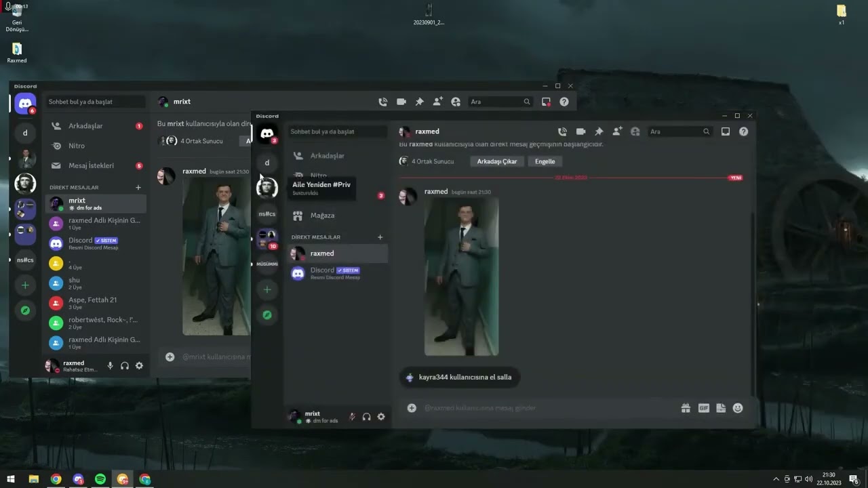This screenshot has height=488, width=868.
Task: Click Engelle button
Action: [x=545, y=161]
